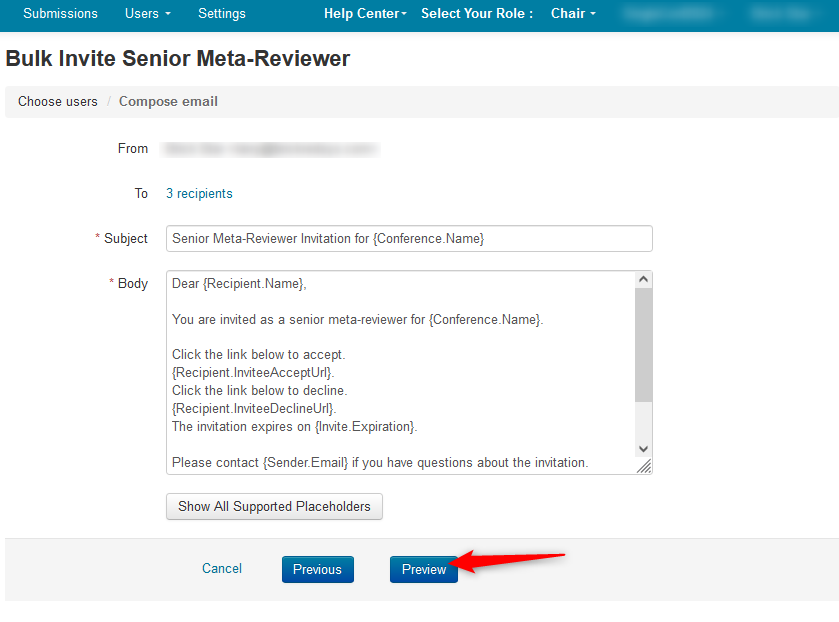
Task: Open the Settings menu item
Action: click(222, 13)
